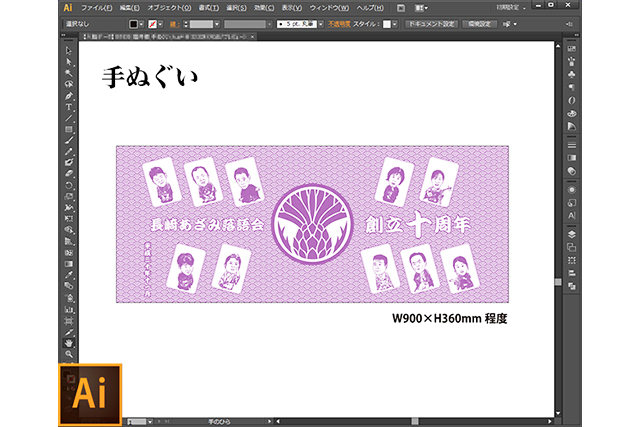The width and height of the screenshot is (640, 427).
Task: Click the 環境設定 button
Action: (480, 21)
